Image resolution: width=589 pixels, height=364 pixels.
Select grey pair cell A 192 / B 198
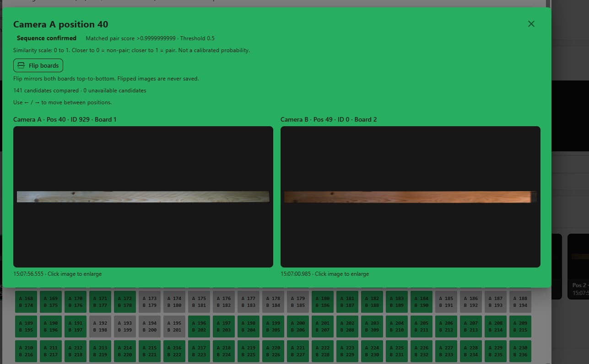click(101, 327)
